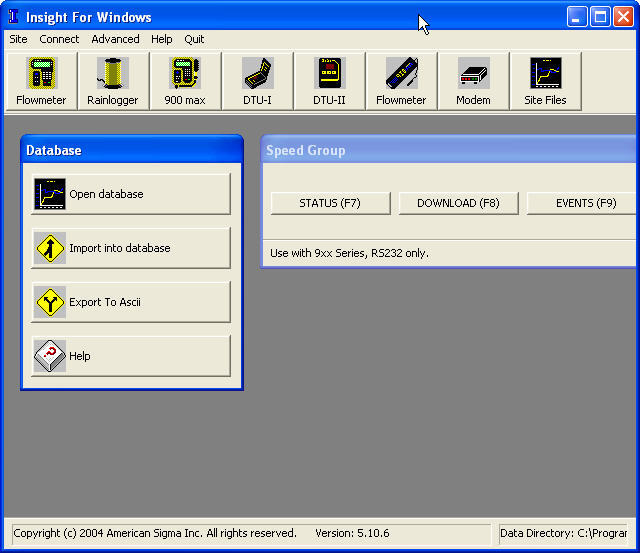Open the Site Files toolbar icon

click(x=545, y=81)
